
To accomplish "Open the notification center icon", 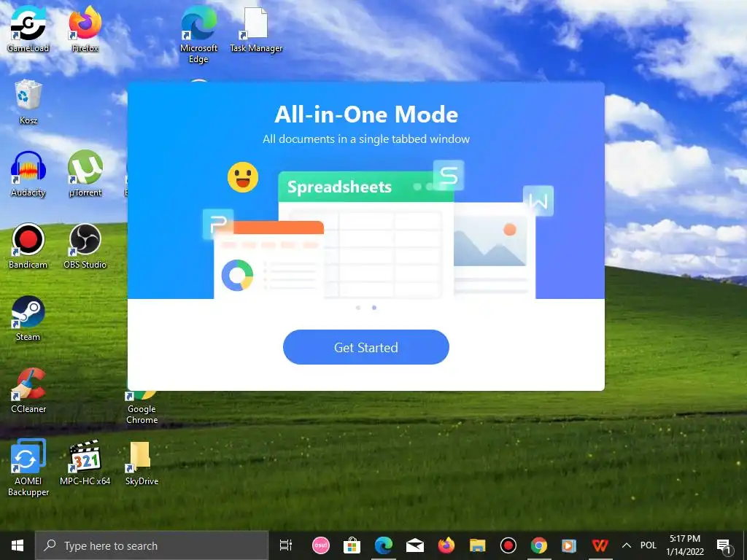I will tap(724, 545).
